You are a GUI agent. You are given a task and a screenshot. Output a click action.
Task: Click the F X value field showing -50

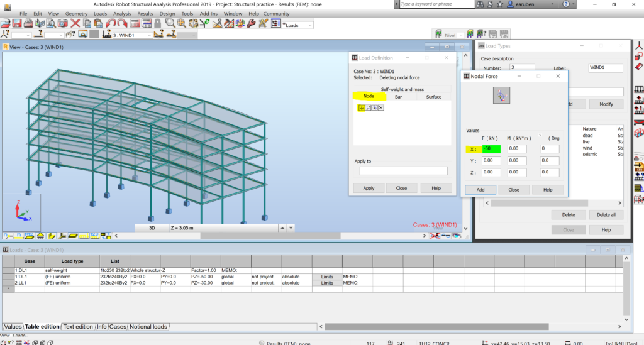[x=491, y=148]
